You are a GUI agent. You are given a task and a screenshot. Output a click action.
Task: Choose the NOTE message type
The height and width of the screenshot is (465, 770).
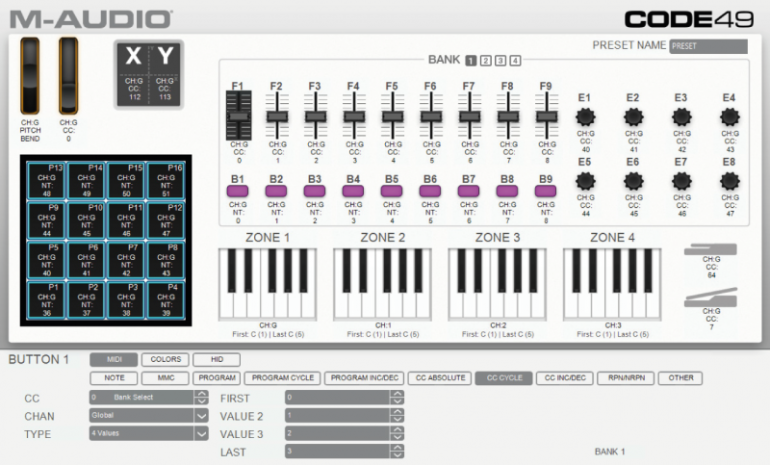[114, 378]
